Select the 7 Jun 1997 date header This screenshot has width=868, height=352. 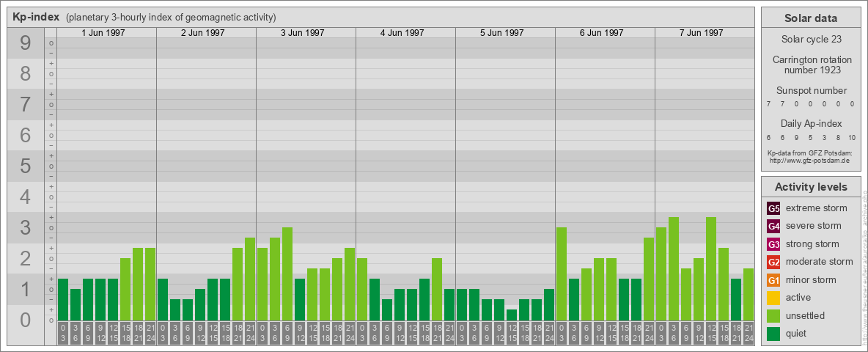701,33
